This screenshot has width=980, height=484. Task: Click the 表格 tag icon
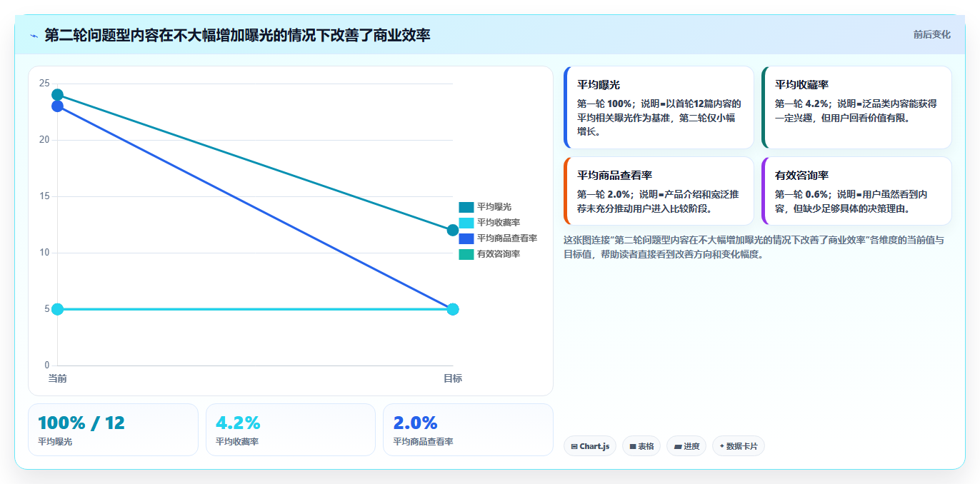point(633,447)
